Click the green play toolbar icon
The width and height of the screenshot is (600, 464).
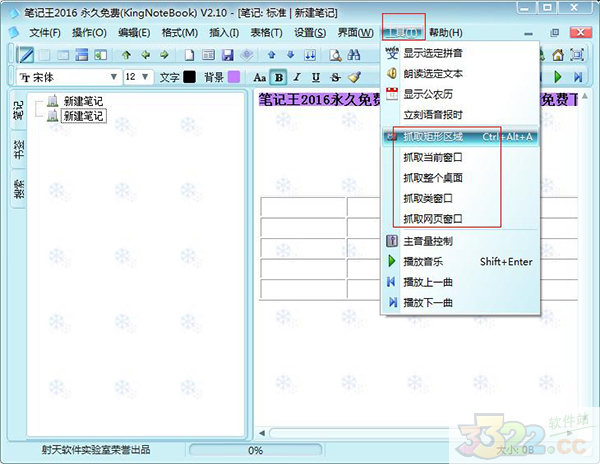558,77
